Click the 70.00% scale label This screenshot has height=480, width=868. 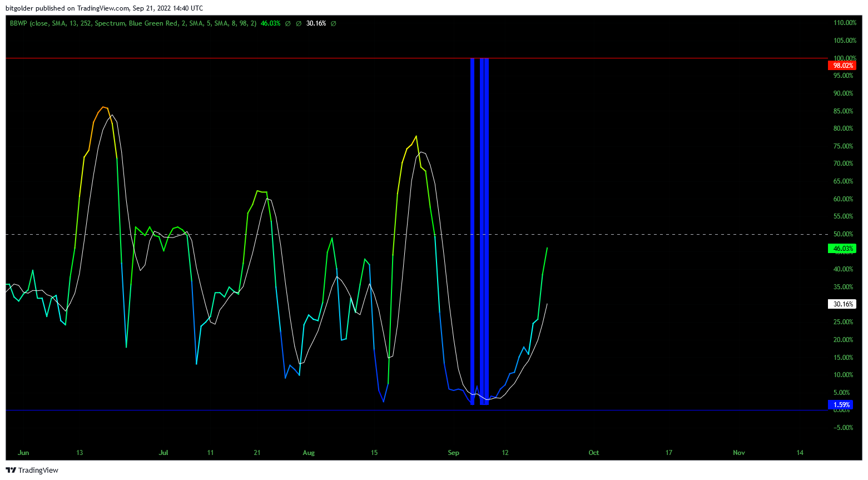tap(843, 164)
